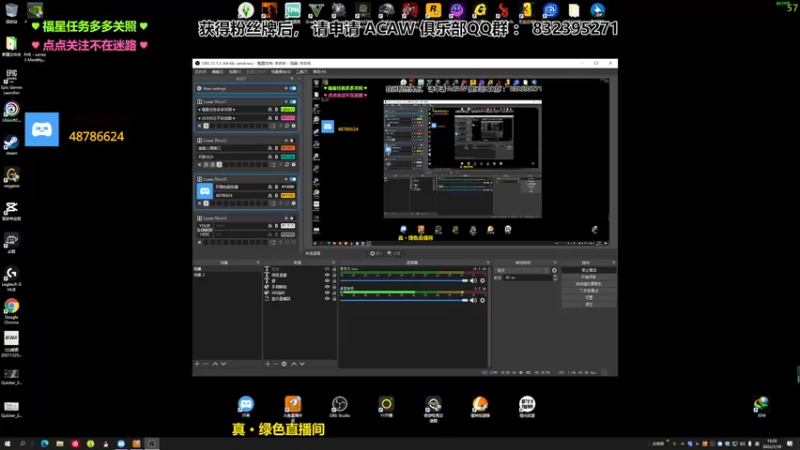The image size is (800, 450).
Task: Open the OBS Studio shortcut near the bottom
Action: pyautogui.click(x=339, y=407)
